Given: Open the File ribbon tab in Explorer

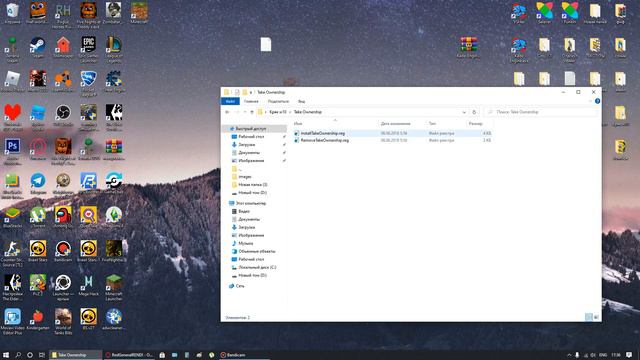Looking at the screenshot, I should pos(230,101).
